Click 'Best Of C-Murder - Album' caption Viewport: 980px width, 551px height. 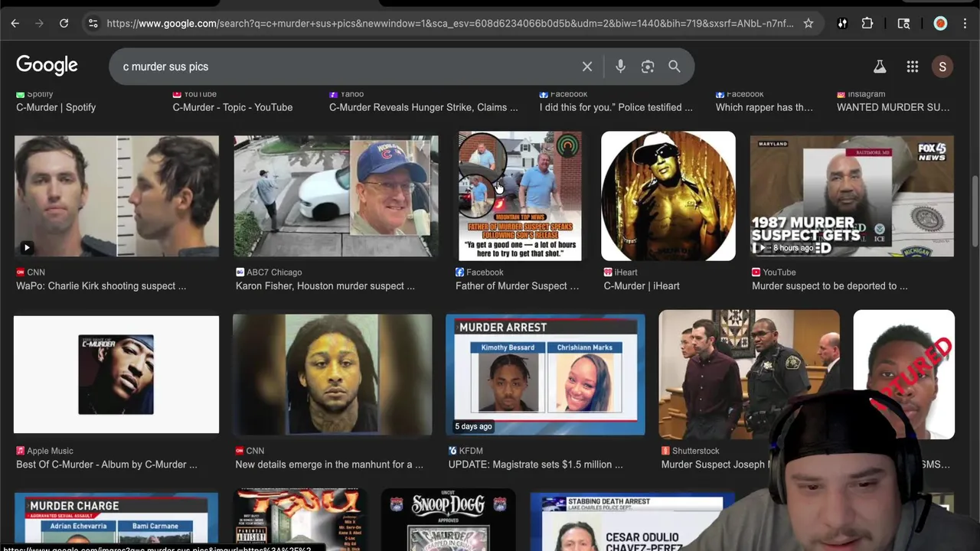point(106,464)
